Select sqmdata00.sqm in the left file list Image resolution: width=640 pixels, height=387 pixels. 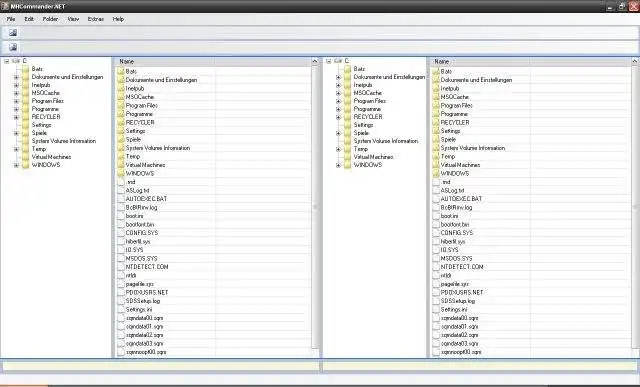pos(144,318)
